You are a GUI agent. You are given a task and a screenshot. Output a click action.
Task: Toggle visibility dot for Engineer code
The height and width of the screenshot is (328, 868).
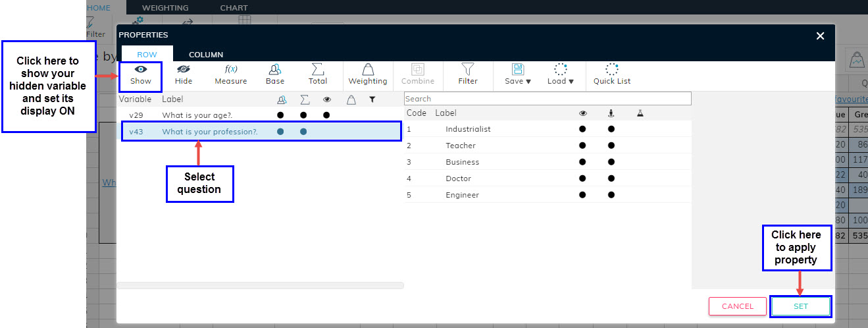pyautogui.click(x=582, y=195)
